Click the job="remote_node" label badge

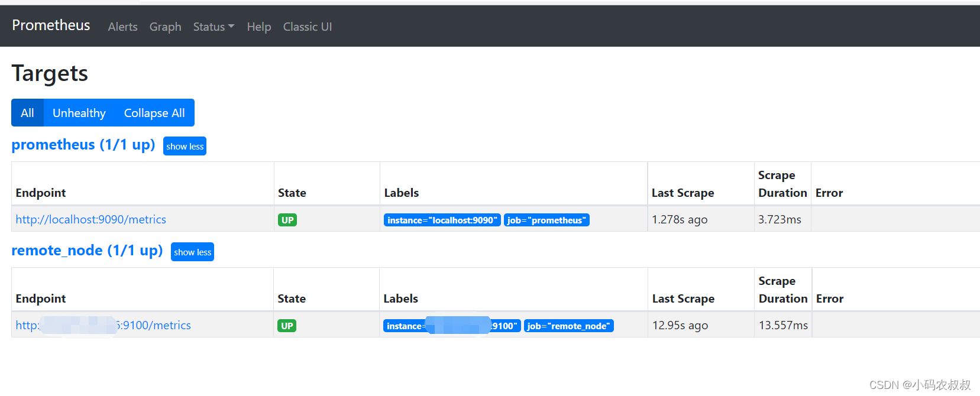568,326
